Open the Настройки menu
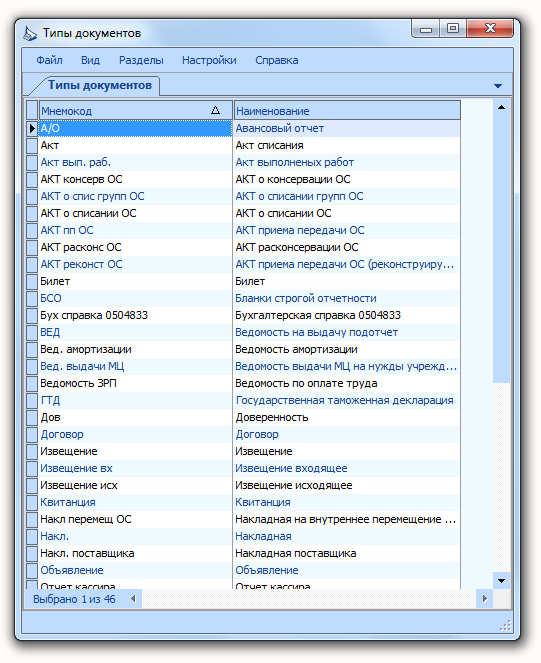The image size is (541, 663). [209, 60]
